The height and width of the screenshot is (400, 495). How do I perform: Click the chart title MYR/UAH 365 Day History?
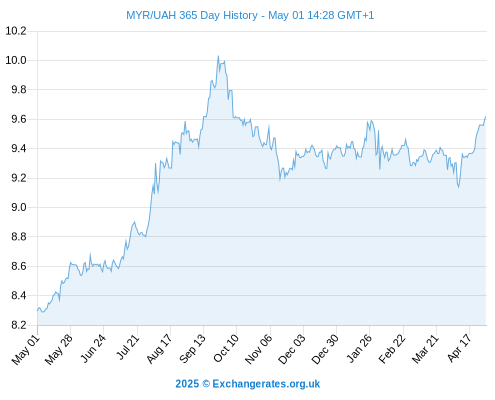[x=192, y=15]
